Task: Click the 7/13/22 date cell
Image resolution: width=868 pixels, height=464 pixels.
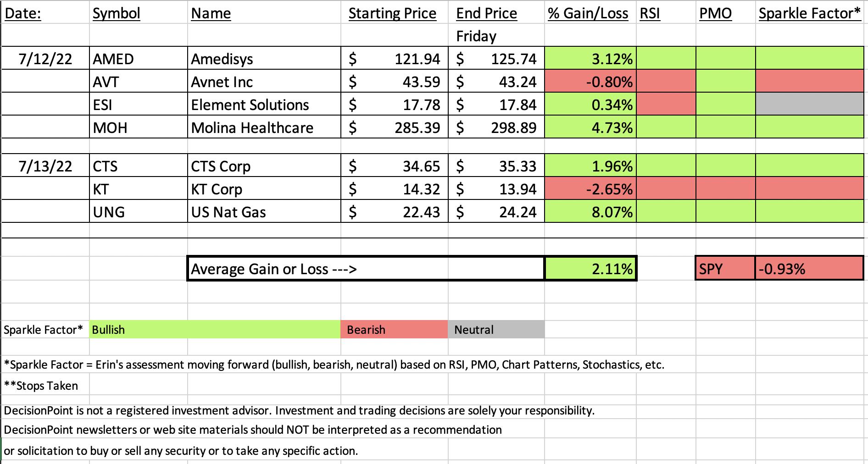Action: point(45,166)
